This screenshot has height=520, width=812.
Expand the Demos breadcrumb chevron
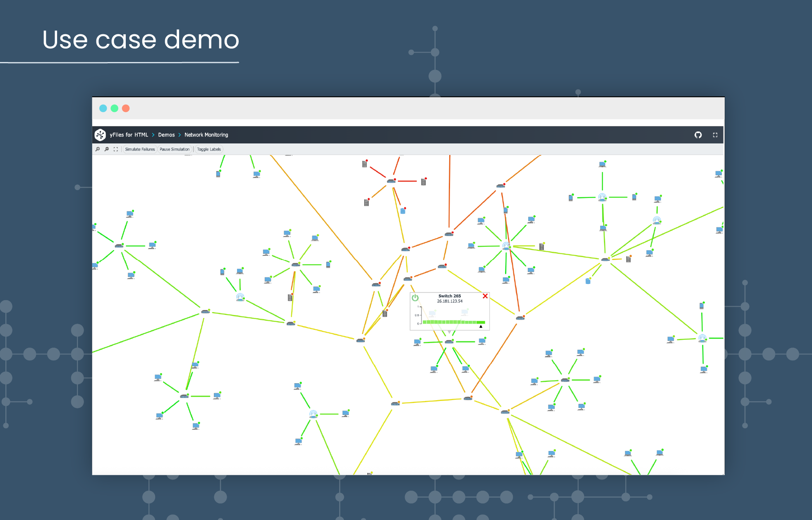[179, 135]
